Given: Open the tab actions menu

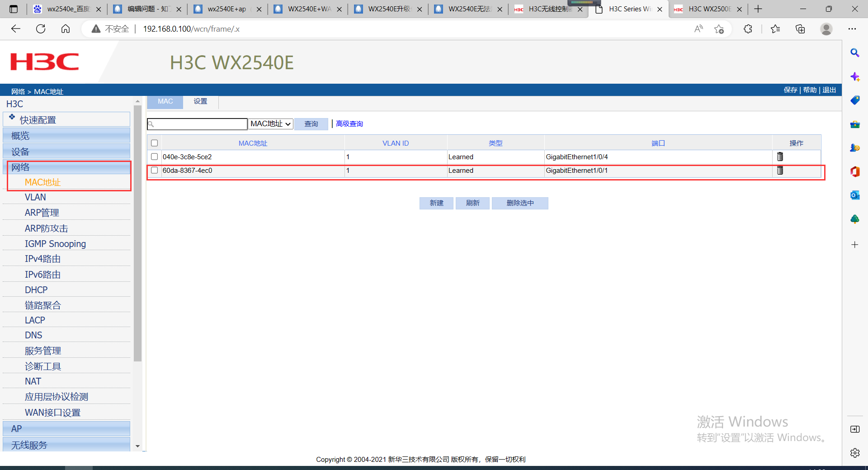Looking at the screenshot, I should [x=14, y=9].
